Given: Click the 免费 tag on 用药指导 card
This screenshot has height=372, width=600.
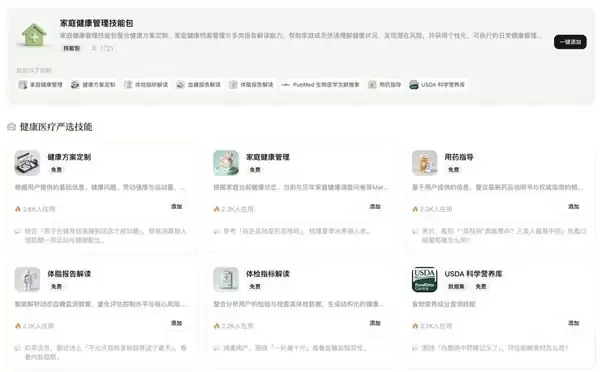Looking at the screenshot, I should pyautogui.click(x=453, y=170).
